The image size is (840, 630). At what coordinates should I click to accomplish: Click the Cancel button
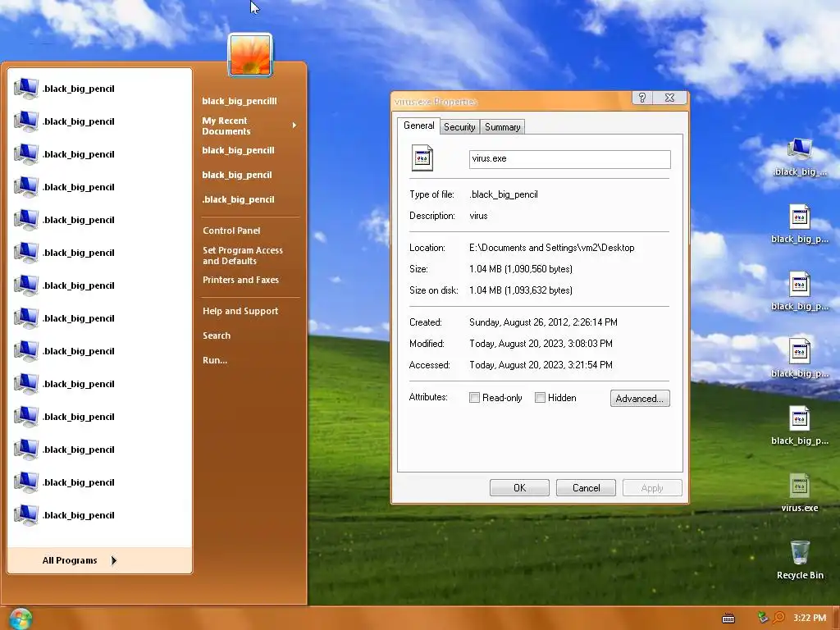point(586,487)
